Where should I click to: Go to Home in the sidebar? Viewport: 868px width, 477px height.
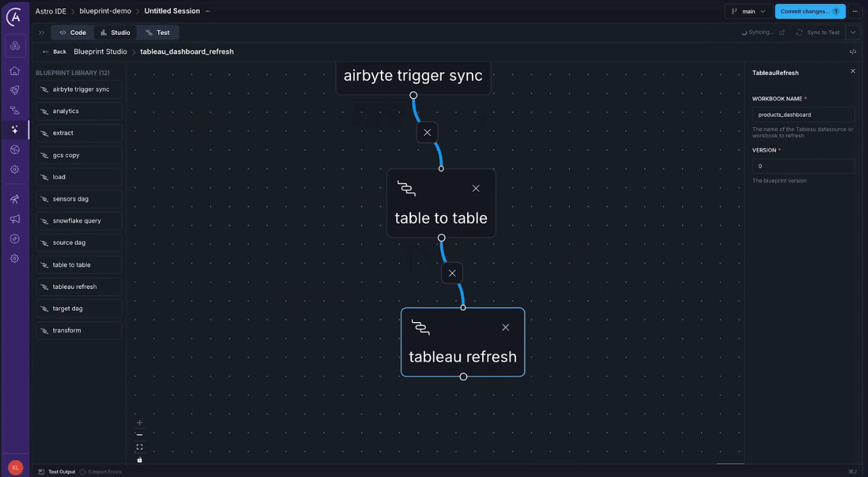pos(15,71)
